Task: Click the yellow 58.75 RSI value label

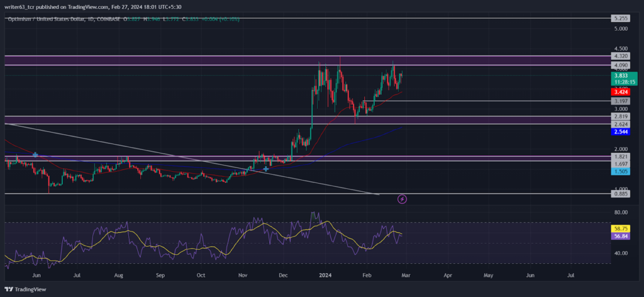Action: point(620,229)
